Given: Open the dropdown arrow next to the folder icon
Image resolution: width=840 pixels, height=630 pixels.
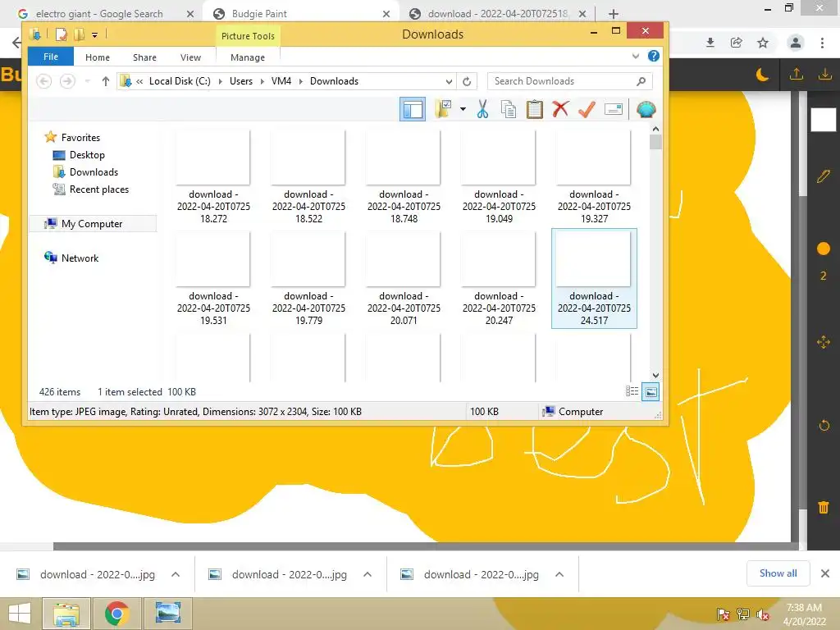Looking at the screenshot, I should [463, 109].
